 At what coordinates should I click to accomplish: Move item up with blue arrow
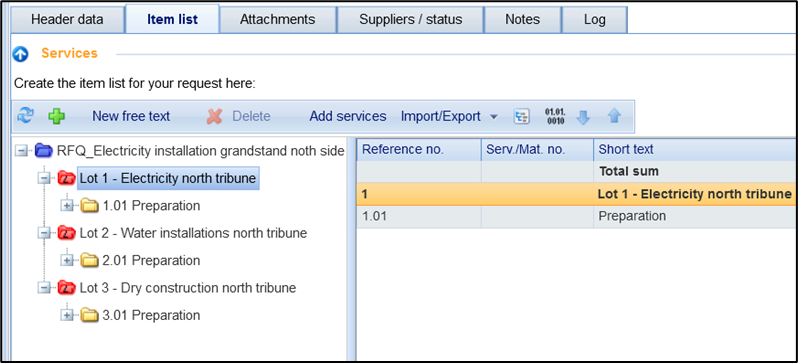point(614,117)
